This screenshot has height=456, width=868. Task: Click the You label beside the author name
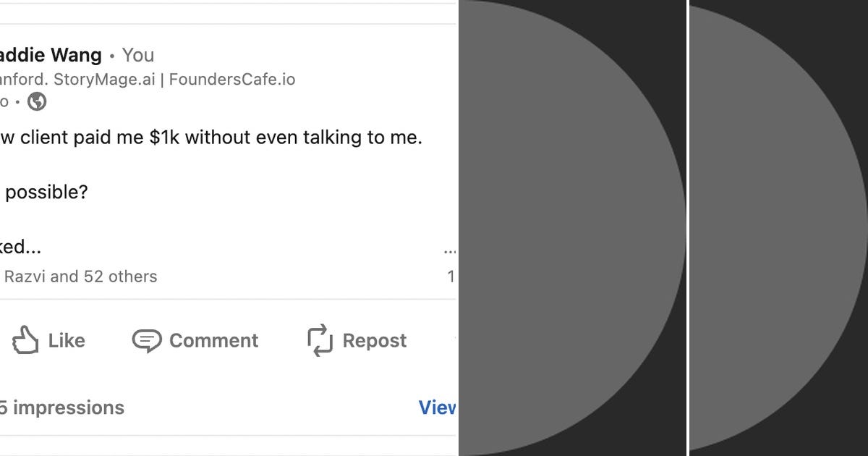click(x=137, y=55)
